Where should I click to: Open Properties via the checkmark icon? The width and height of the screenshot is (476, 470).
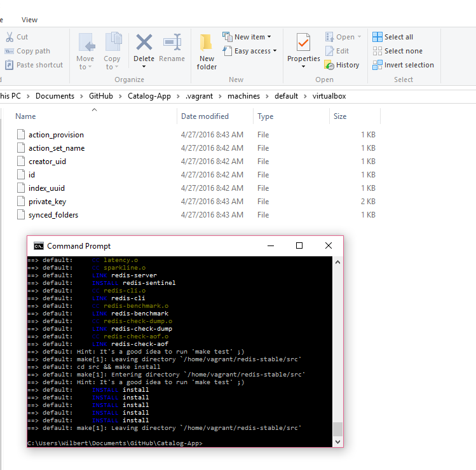pyautogui.click(x=303, y=42)
